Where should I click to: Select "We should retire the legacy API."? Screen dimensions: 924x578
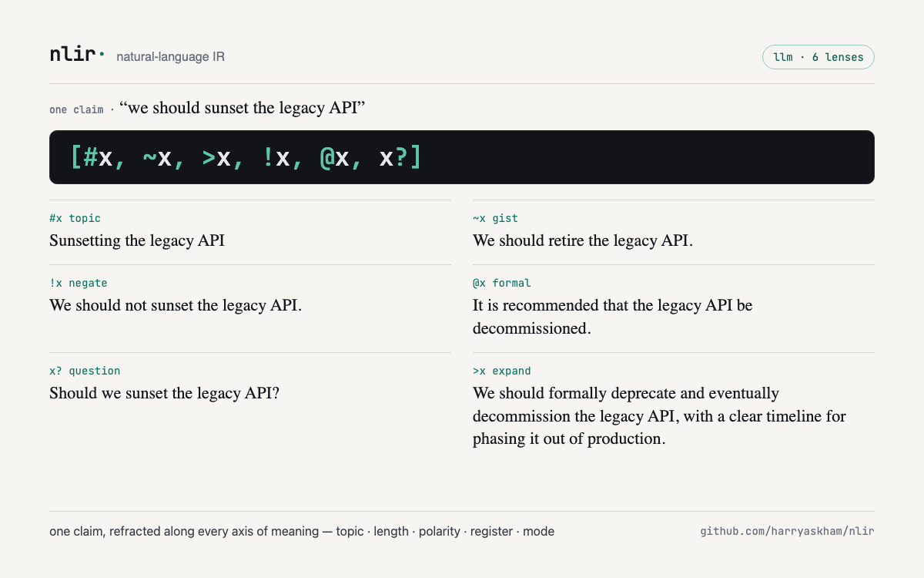[583, 240]
